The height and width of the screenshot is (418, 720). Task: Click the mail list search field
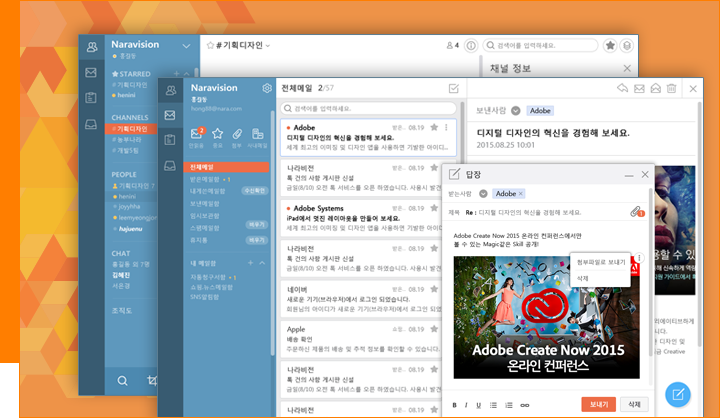(x=368, y=108)
